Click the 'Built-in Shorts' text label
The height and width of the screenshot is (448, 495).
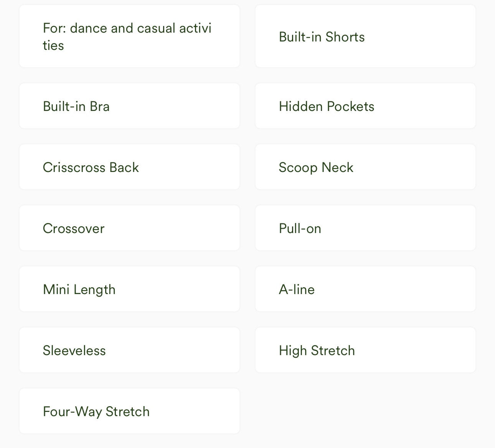click(x=322, y=37)
